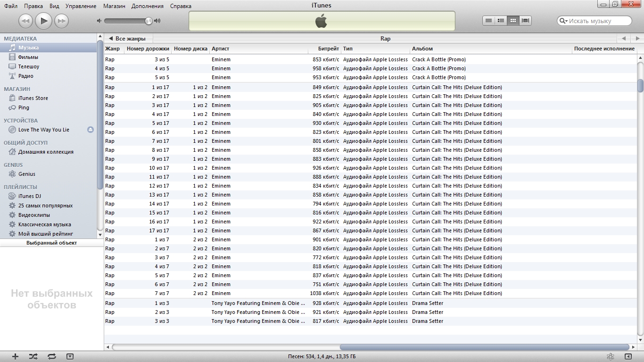Screen dimensions: 644x362
Task: Go back to Все жанры
Action: click(129, 39)
